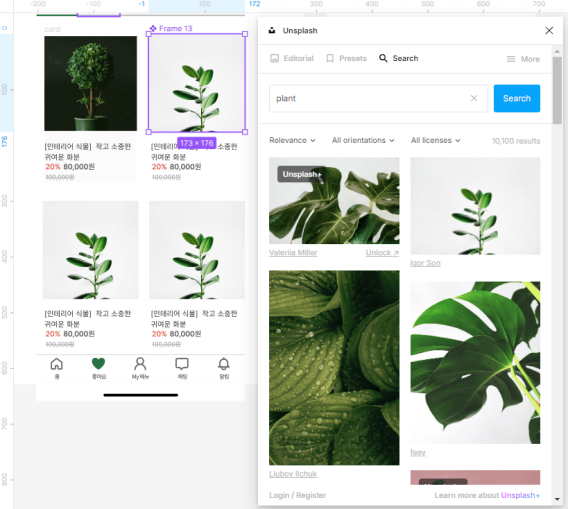Click the plugin scrollbar down arrow

click(557, 499)
